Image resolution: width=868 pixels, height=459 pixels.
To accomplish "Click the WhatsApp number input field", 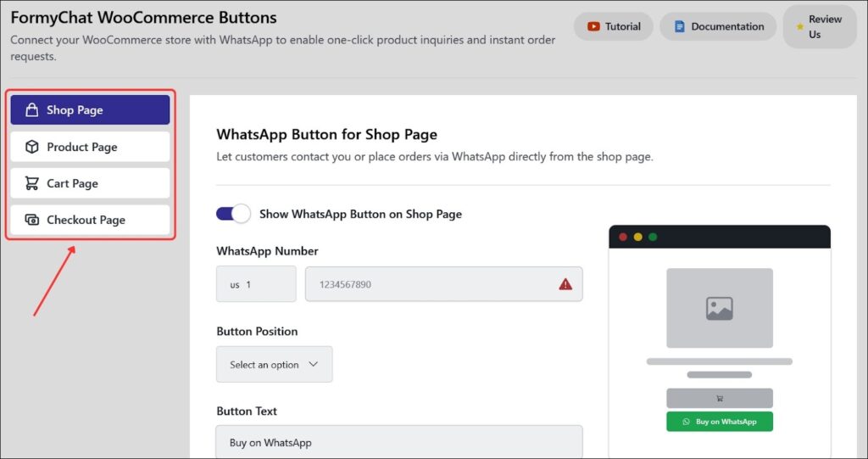I will click(x=444, y=284).
